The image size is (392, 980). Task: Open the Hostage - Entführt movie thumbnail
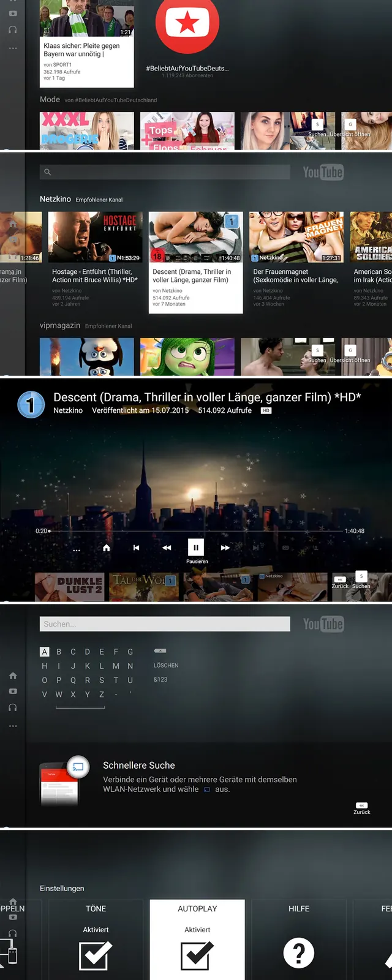pyautogui.click(x=96, y=237)
